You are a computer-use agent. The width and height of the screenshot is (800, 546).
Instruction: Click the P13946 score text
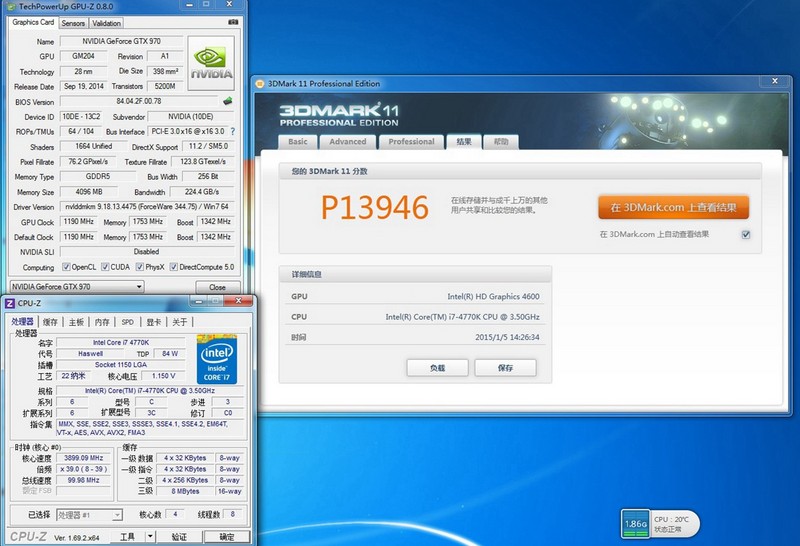[374, 208]
